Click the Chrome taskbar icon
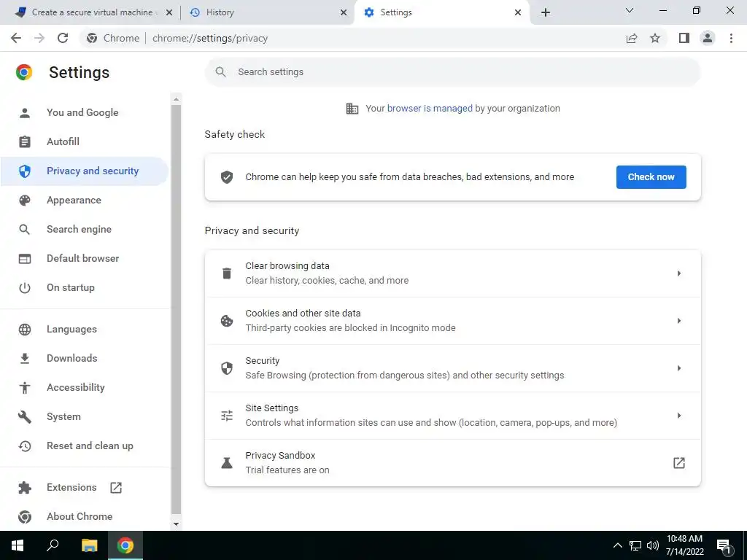 tap(125, 545)
